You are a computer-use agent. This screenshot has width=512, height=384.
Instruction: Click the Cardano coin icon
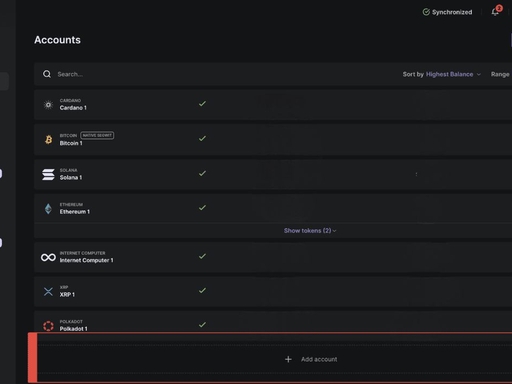coord(48,105)
